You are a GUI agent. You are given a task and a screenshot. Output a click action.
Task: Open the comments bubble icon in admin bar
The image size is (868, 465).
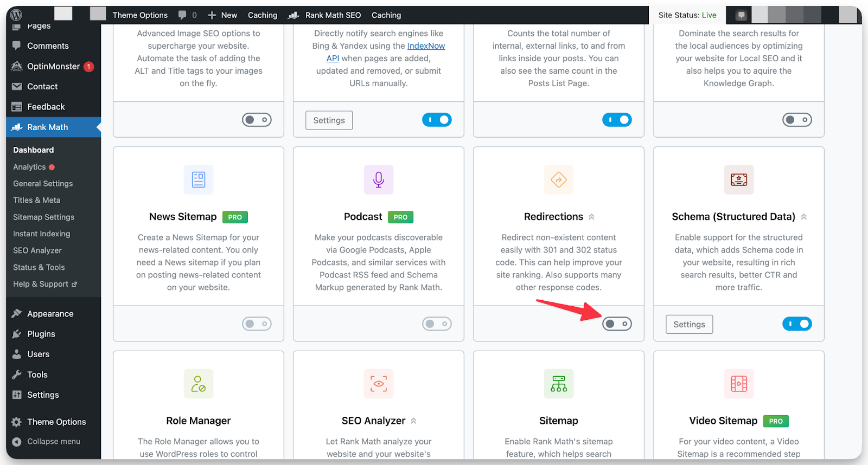point(183,15)
